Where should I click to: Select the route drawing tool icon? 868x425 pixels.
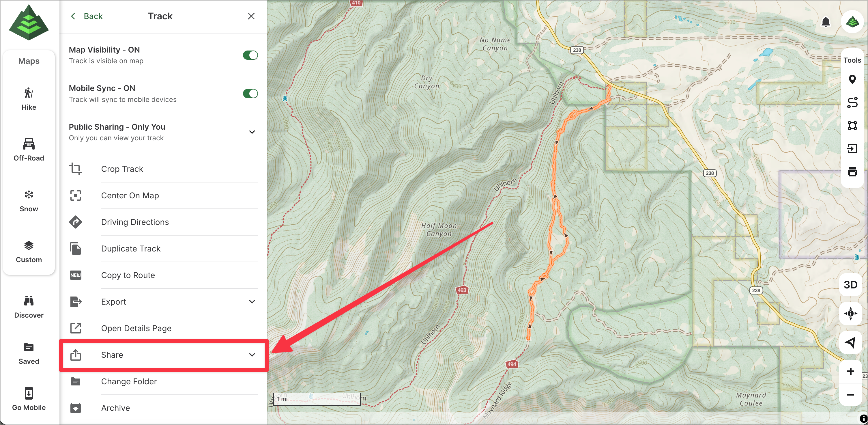tap(852, 102)
